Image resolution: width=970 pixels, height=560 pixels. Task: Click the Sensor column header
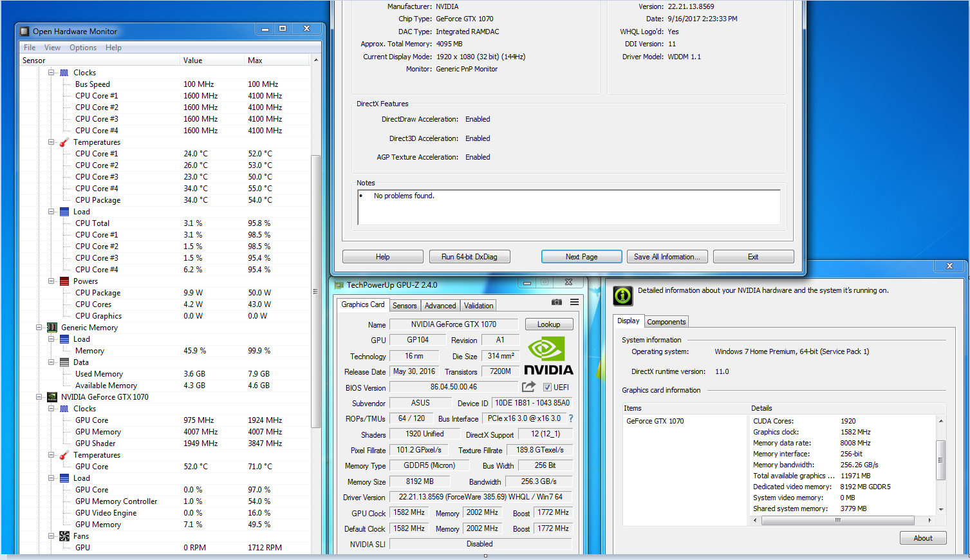pos(100,61)
